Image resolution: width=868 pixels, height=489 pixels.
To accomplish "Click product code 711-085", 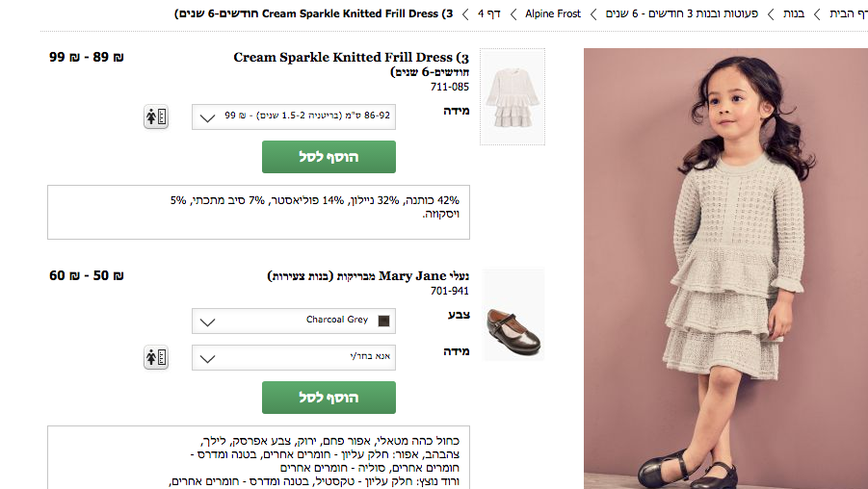I will tap(449, 87).
